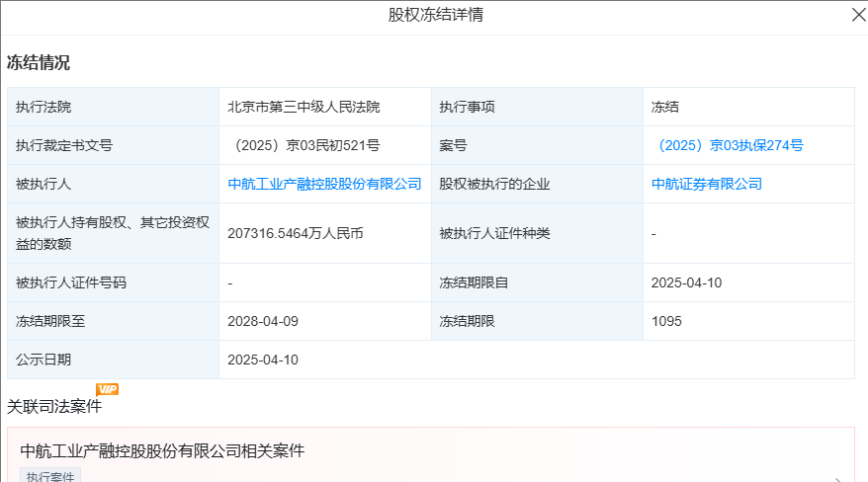Click the 股权冻结详情 dialog title
The image size is (868, 482).
coord(435,15)
